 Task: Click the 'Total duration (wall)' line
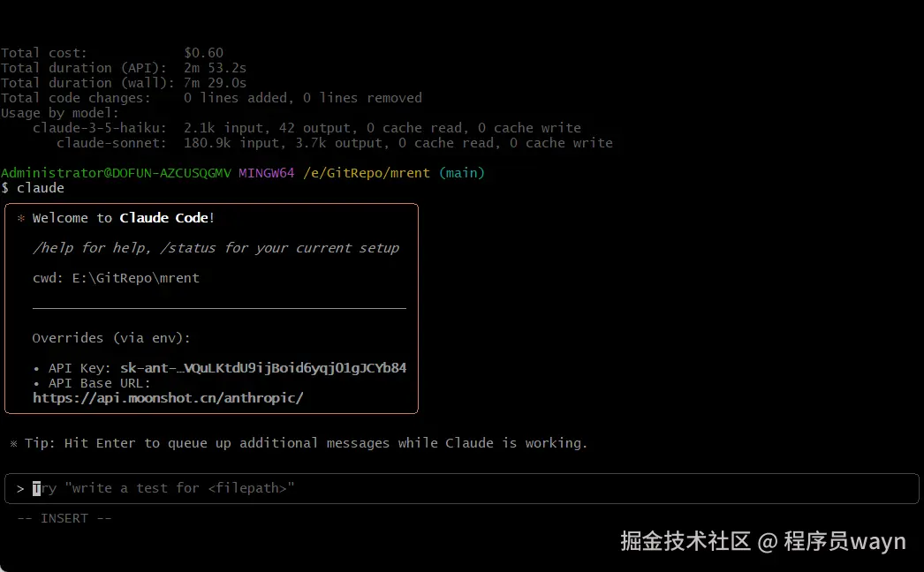tap(124, 83)
